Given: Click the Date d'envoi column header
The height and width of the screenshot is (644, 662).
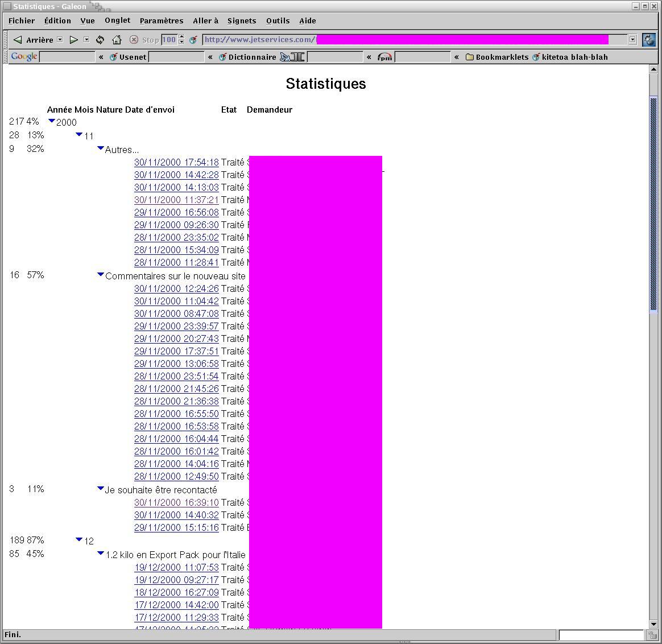Looking at the screenshot, I should pos(150,110).
